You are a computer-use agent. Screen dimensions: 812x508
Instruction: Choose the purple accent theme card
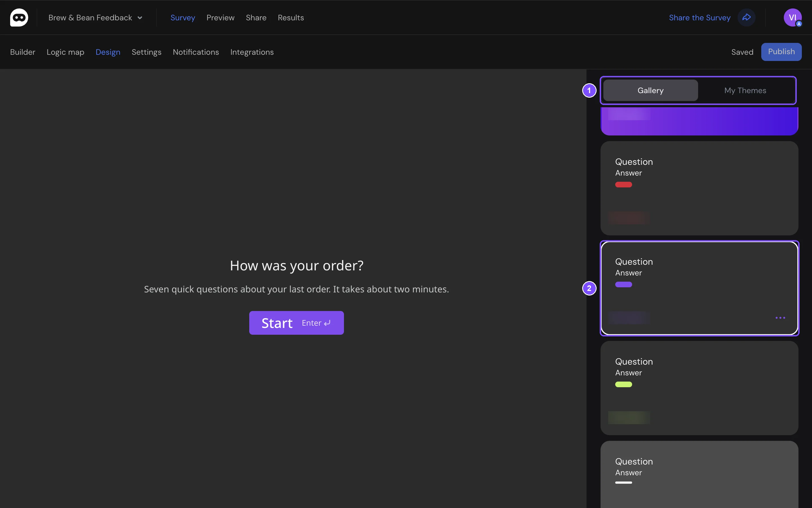tap(699, 288)
